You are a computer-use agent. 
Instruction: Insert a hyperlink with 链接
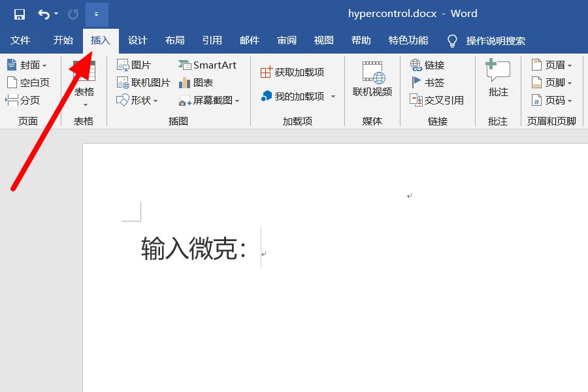(x=427, y=65)
